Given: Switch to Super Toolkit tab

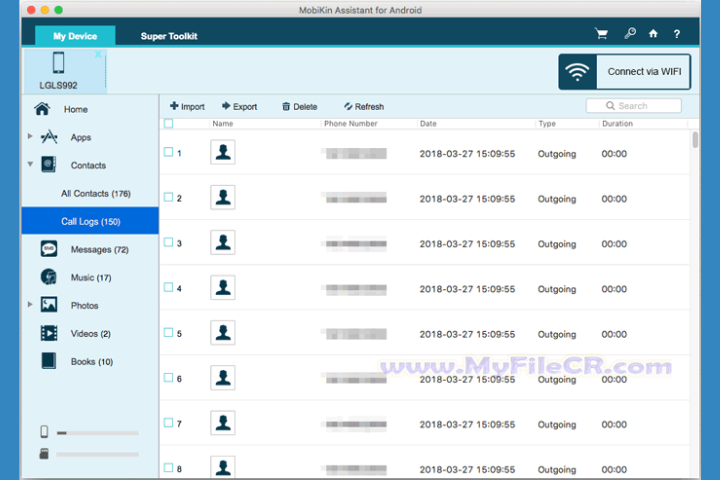Looking at the screenshot, I should click(169, 36).
